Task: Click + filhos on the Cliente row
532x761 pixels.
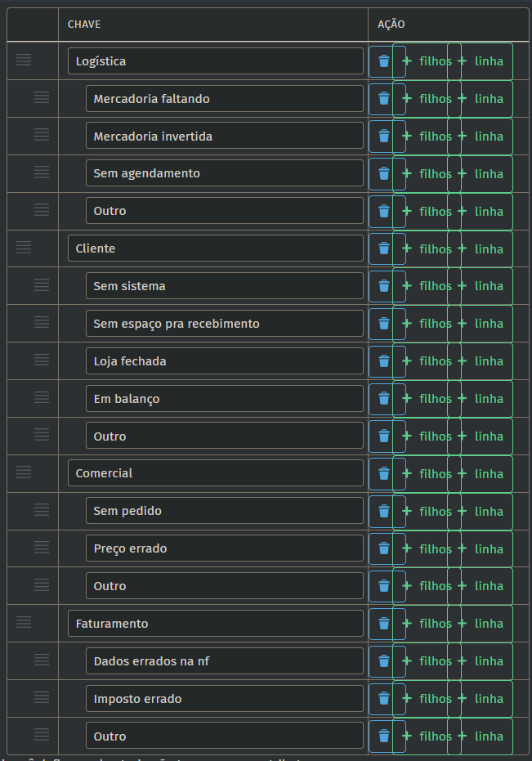Action: [x=427, y=249]
